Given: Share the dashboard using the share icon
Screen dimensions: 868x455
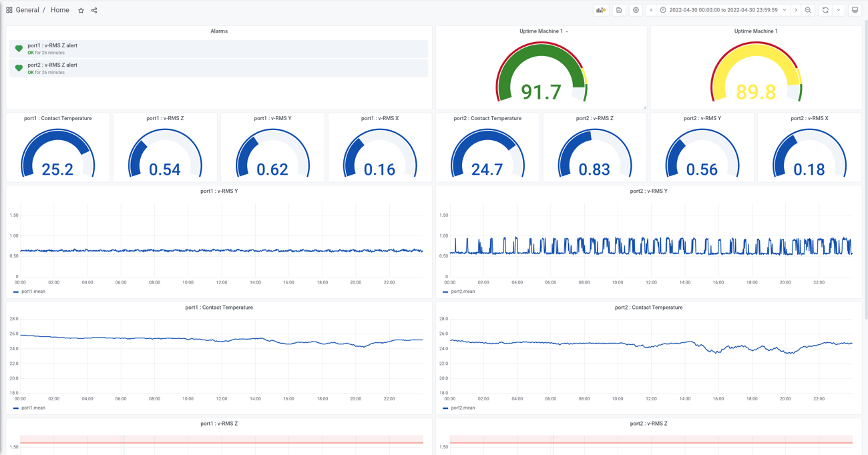Looking at the screenshot, I should pos(94,11).
